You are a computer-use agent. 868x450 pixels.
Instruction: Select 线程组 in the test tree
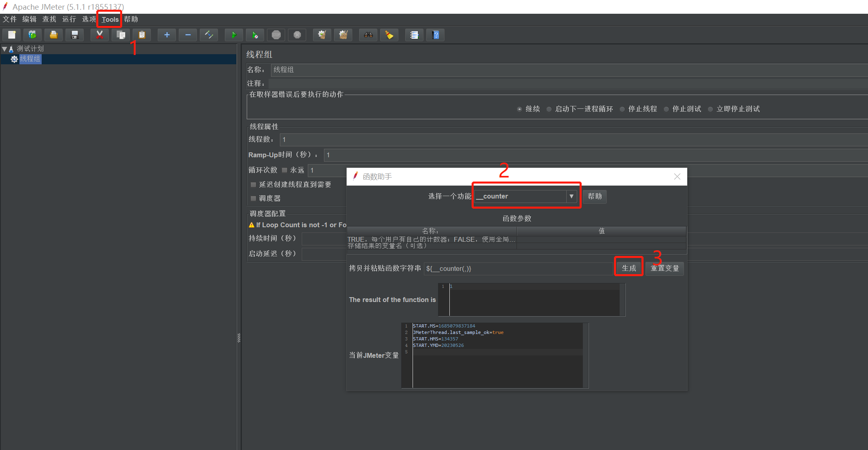pos(30,59)
